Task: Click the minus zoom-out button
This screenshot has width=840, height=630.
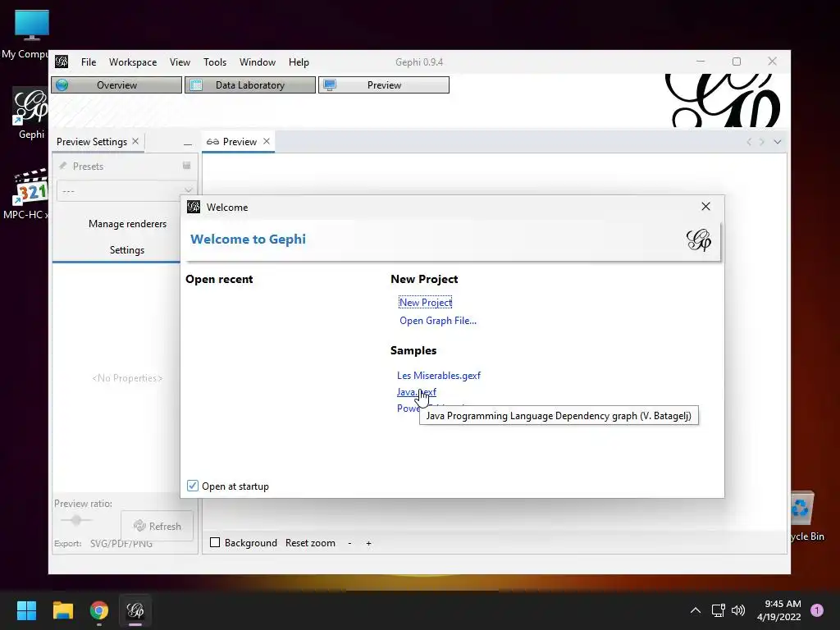Action: click(x=349, y=543)
